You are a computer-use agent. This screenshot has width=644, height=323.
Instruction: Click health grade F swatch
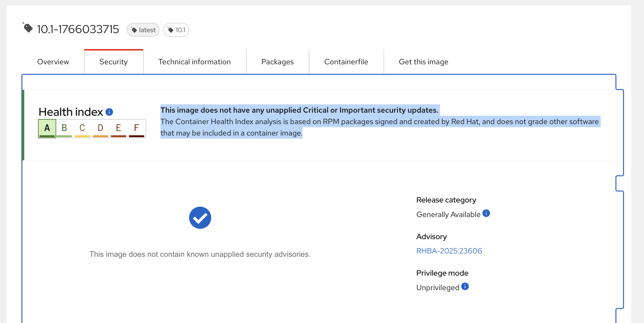(x=137, y=128)
